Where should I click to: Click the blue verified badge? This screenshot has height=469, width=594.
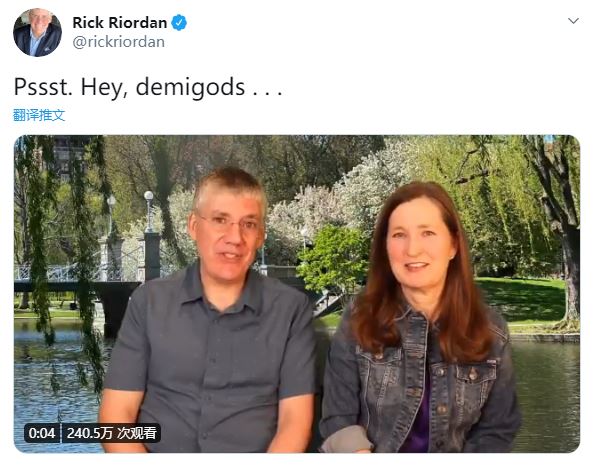(179, 23)
